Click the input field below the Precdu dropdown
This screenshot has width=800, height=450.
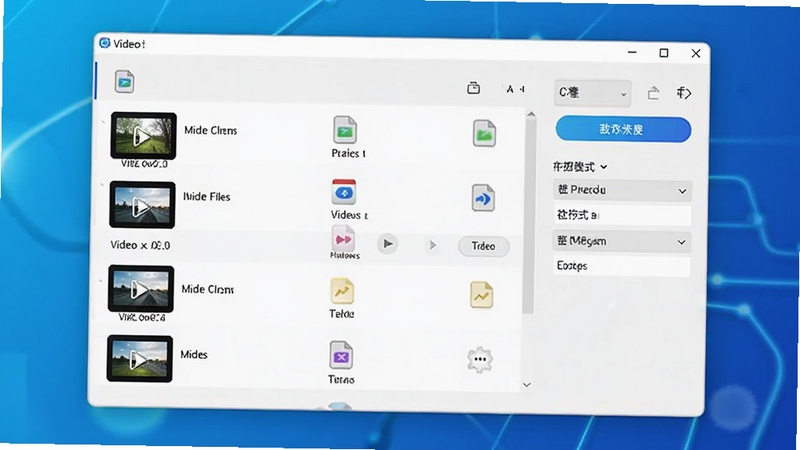(x=622, y=215)
